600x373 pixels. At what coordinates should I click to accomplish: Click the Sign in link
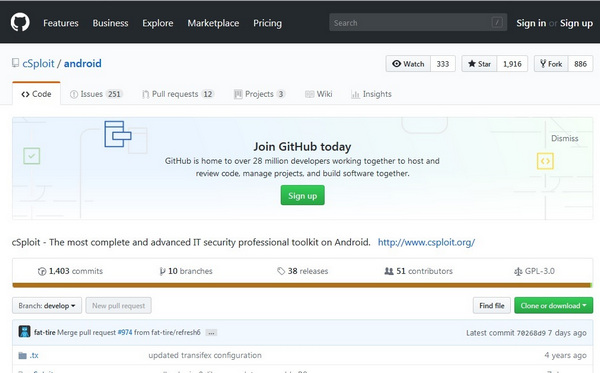pyautogui.click(x=531, y=23)
